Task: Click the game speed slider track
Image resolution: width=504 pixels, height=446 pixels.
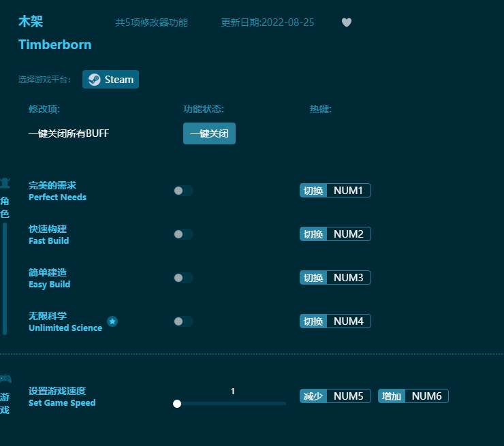Action: pos(230,404)
